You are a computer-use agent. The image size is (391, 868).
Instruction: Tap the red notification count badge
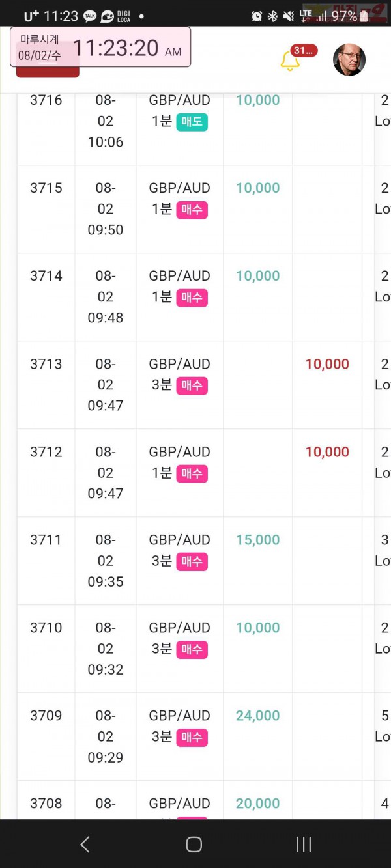coord(303,51)
